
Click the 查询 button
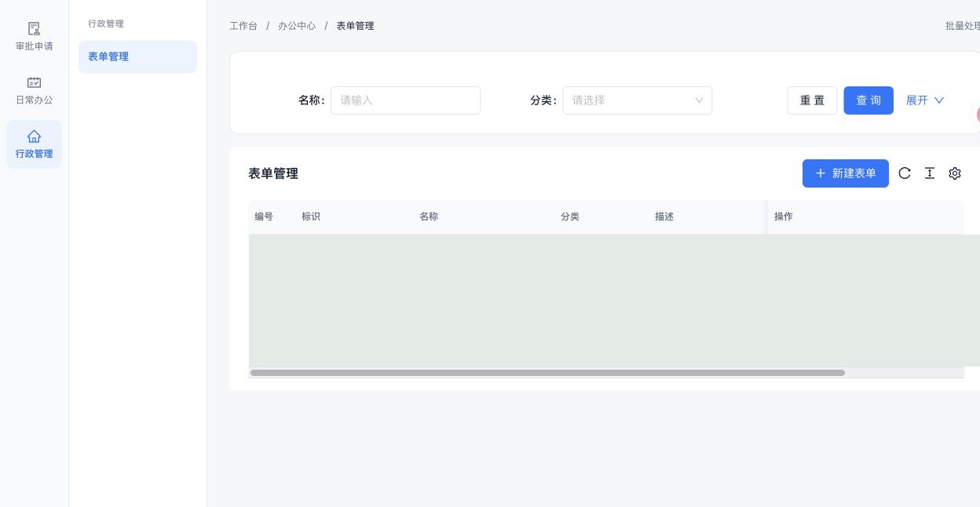(868, 100)
